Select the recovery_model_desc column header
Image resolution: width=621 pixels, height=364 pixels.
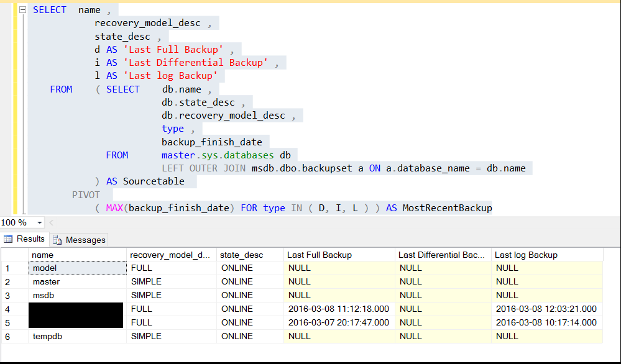pyautogui.click(x=171, y=255)
